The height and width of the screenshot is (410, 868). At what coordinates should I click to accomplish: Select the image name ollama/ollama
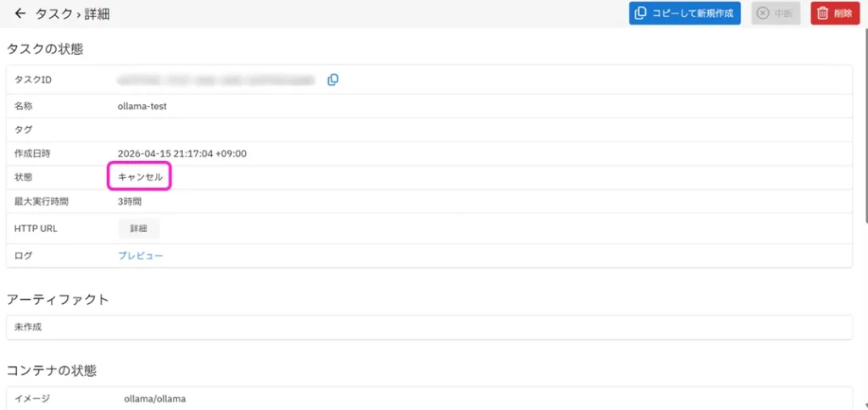tap(156, 398)
